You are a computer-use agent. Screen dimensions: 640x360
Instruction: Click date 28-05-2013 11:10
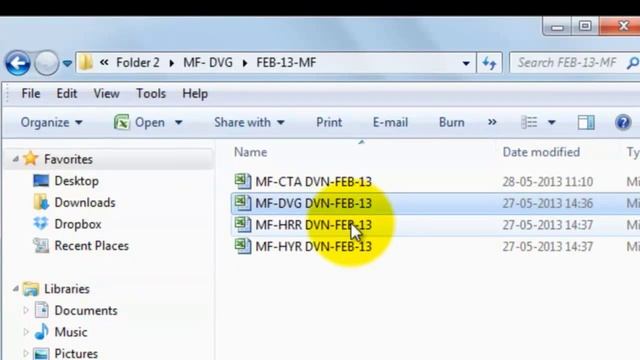[x=547, y=182]
